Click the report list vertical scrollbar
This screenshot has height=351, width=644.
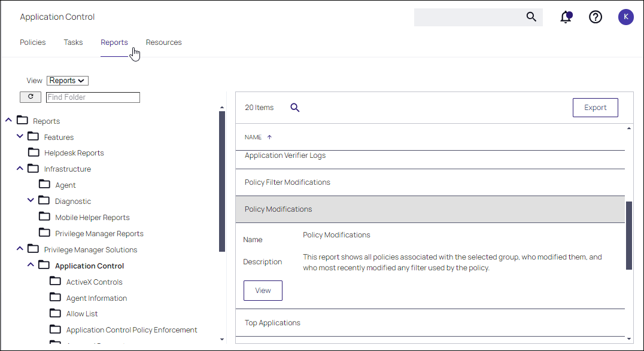click(629, 236)
